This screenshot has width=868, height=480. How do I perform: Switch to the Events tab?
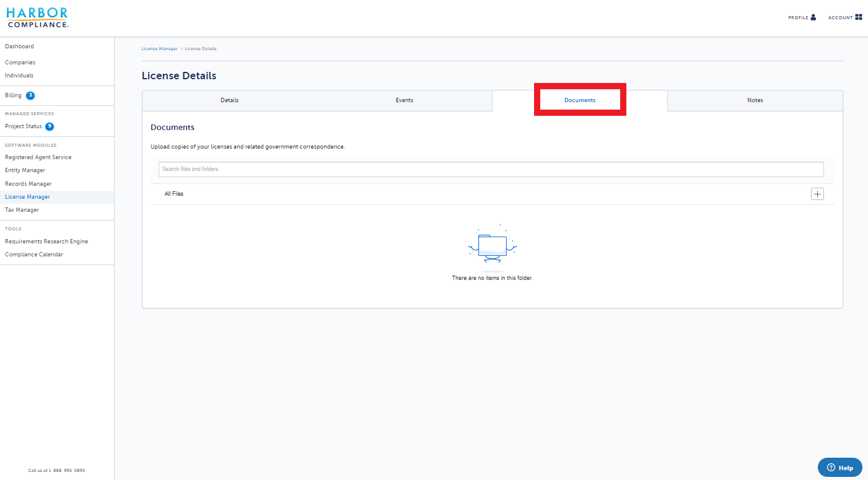click(x=405, y=100)
